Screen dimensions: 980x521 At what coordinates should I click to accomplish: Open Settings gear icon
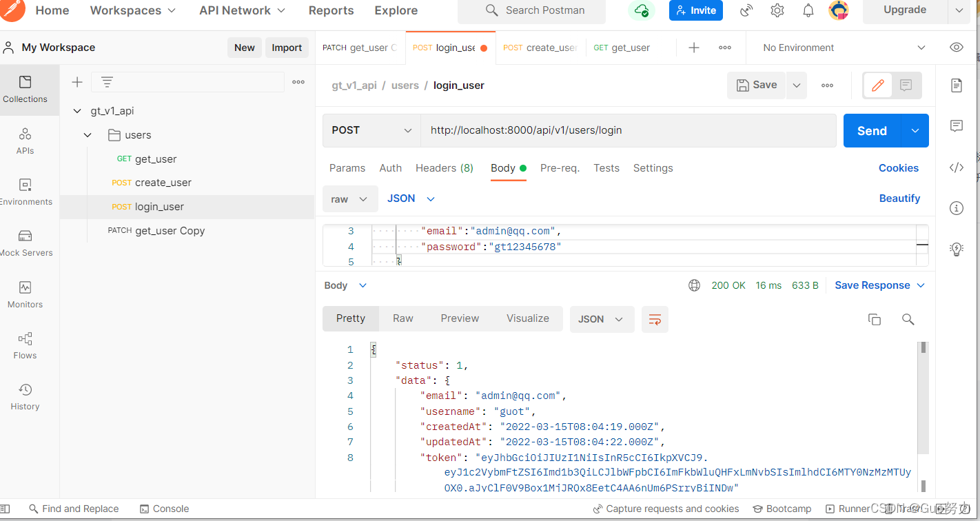click(777, 10)
